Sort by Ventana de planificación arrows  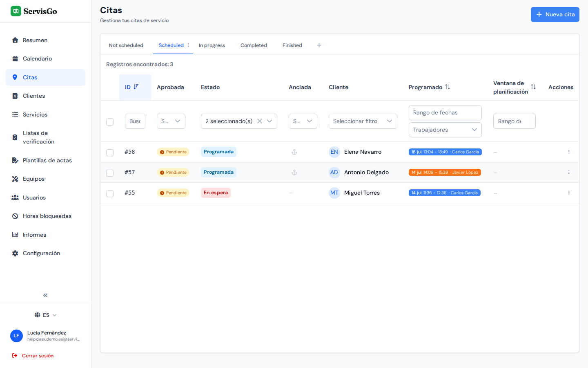pos(533,87)
